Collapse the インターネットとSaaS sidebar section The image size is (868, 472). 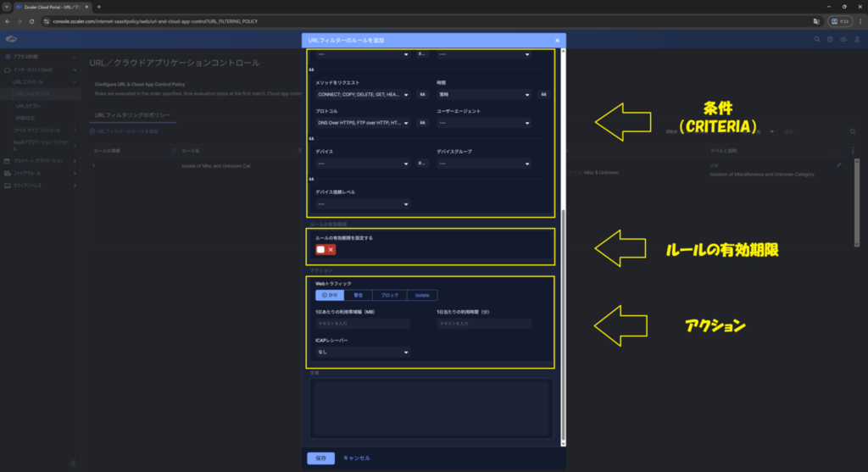tap(75, 69)
